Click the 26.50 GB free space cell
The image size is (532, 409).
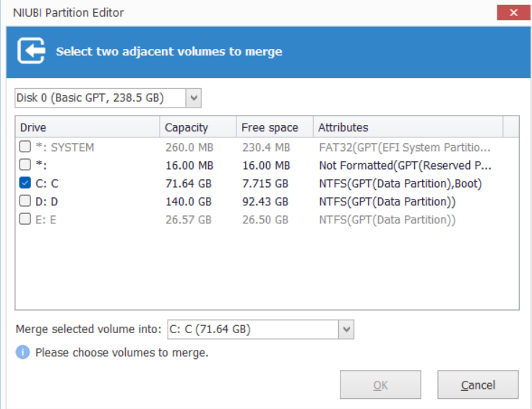tap(265, 220)
